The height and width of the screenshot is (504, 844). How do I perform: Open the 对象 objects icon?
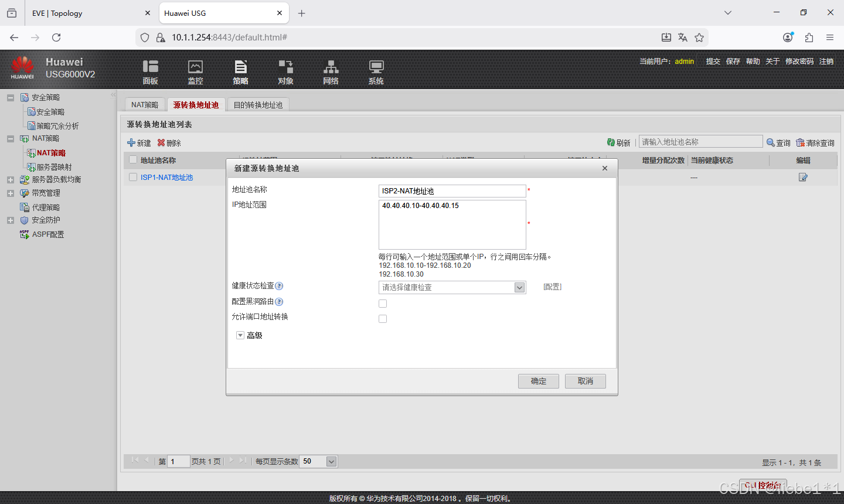coord(285,72)
